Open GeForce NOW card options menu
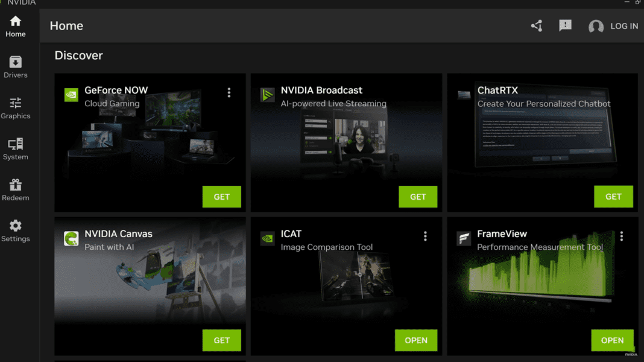This screenshot has width=644, height=362. point(229,92)
